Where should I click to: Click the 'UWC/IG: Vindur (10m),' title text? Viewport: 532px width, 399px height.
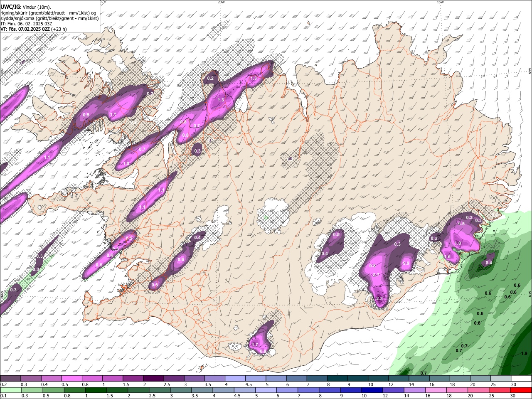point(25,7)
